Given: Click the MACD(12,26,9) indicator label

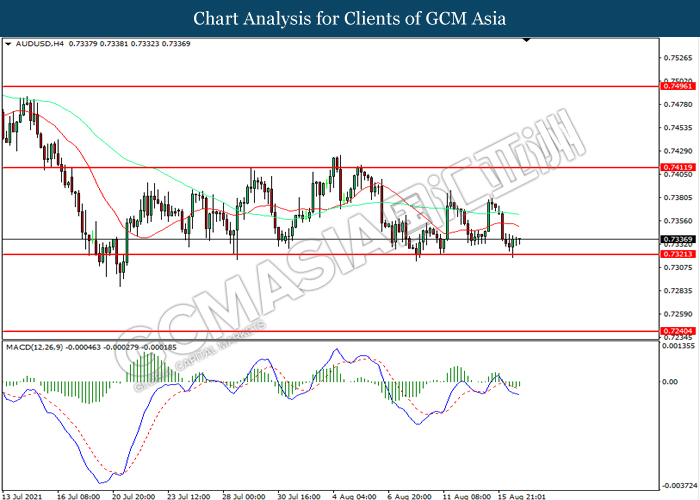Looking at the screenshot, I should click(34, 347).
